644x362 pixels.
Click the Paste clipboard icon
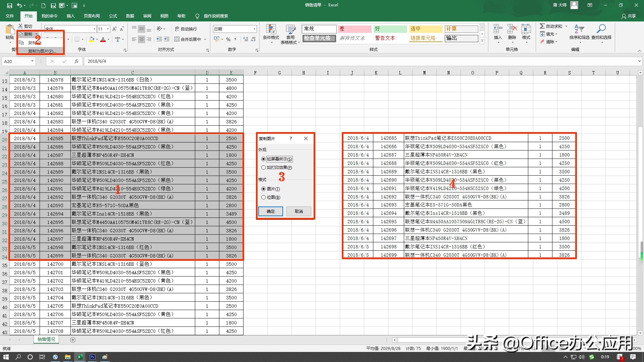tap(10, 29)
